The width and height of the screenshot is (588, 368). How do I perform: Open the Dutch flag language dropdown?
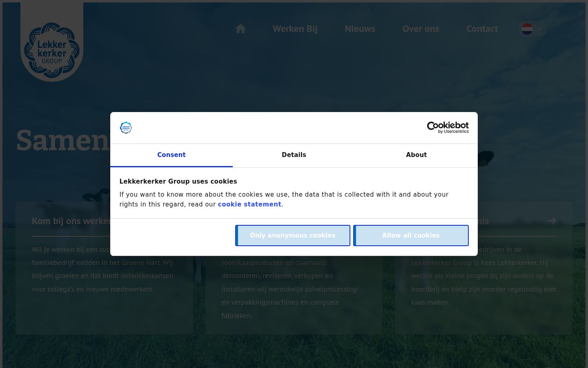click(533, 29)
